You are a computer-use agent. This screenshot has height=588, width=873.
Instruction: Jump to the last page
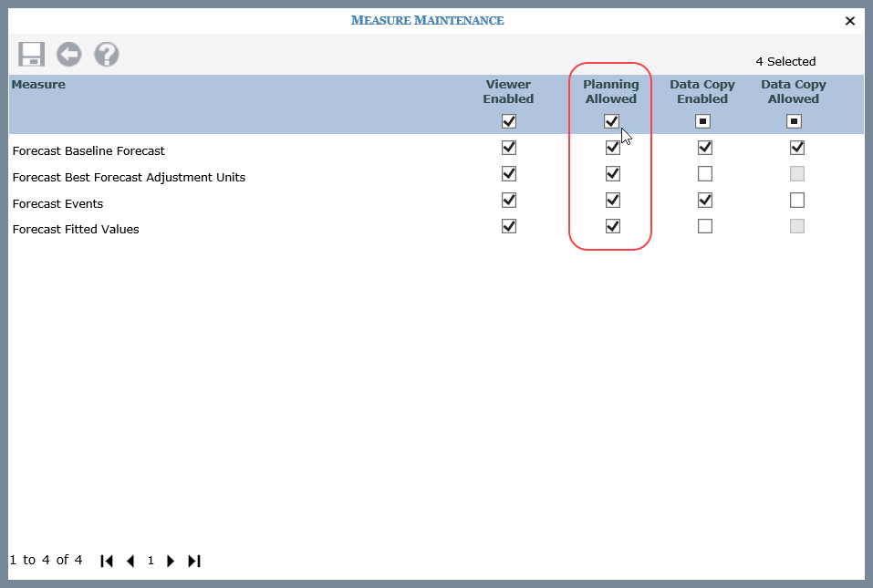pos(193,561)
